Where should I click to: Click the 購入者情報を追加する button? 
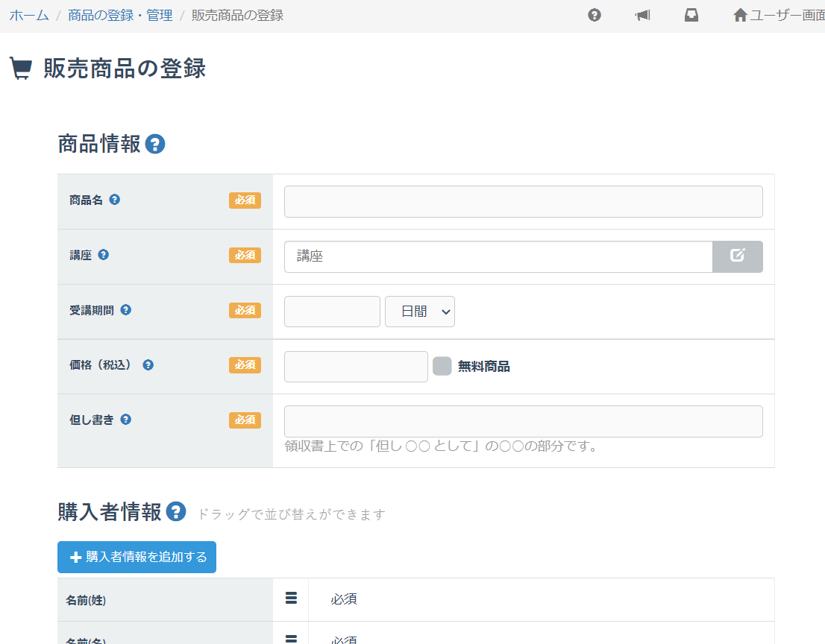tap(137, 557)
